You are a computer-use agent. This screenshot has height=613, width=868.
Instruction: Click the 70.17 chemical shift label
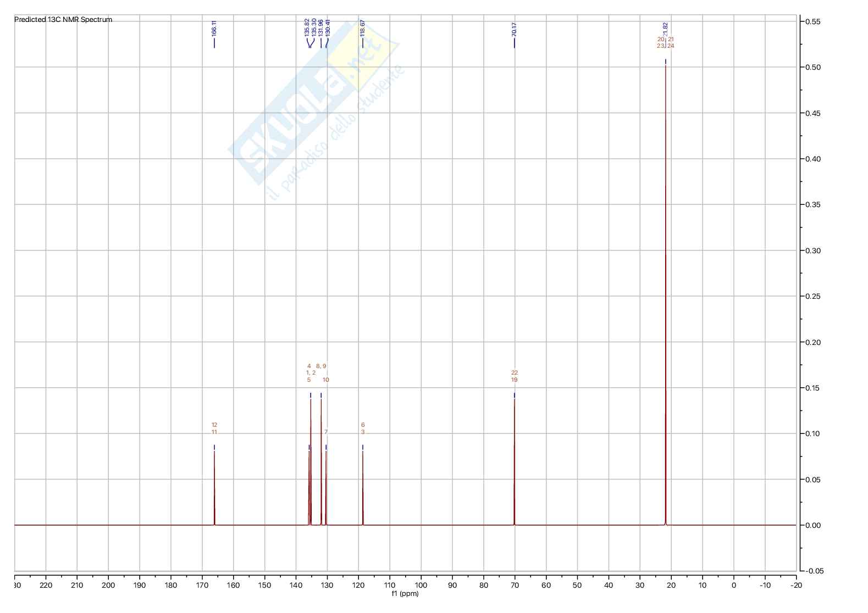[514, 30]
